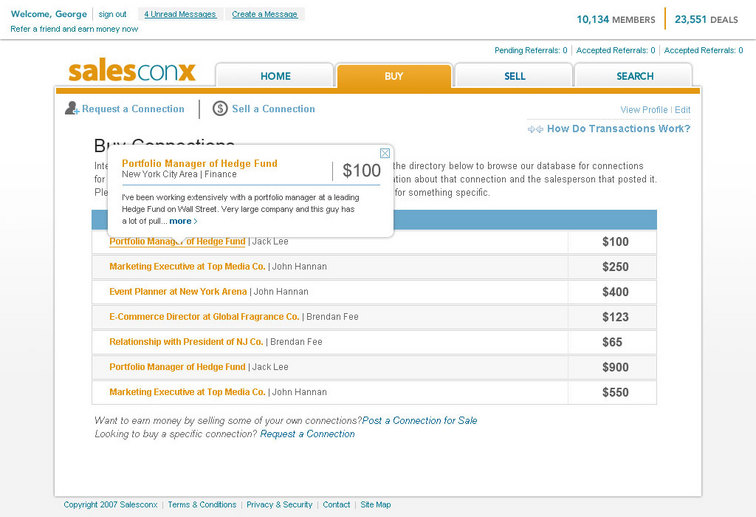This screenshot has width=756, height=517.
Task: Click Terms & Conditions in footer
Action: [x=202, y=504]
